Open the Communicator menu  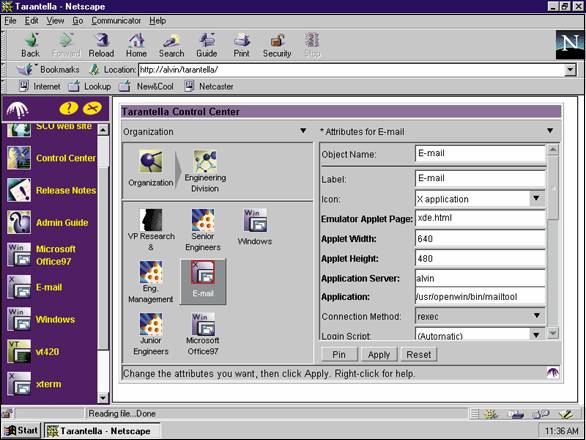click(116, 21)
